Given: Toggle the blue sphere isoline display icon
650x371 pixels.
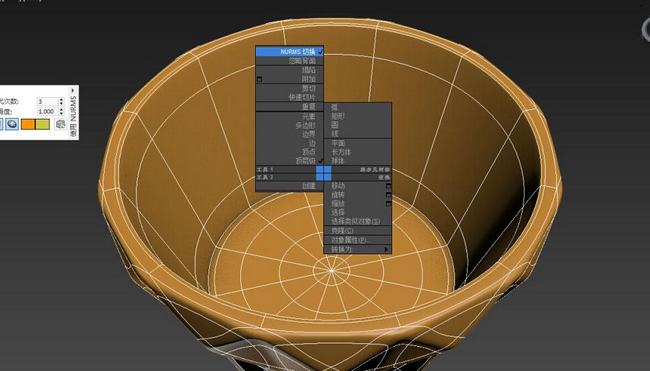Looking at the screenshot, I should point(12,124).
